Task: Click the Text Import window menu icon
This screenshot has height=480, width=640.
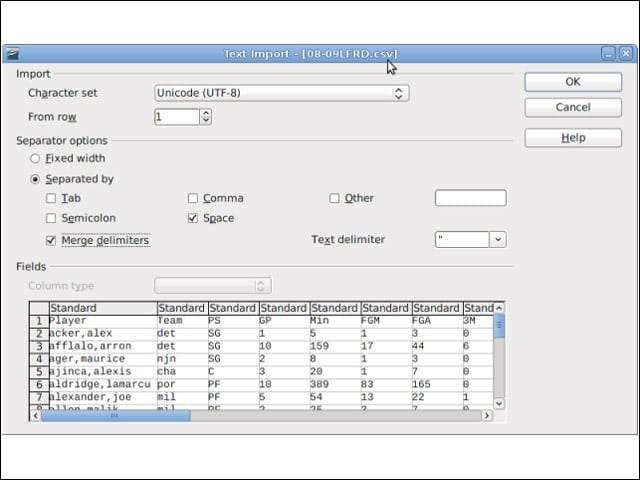Action: click(x=13, y=53)
